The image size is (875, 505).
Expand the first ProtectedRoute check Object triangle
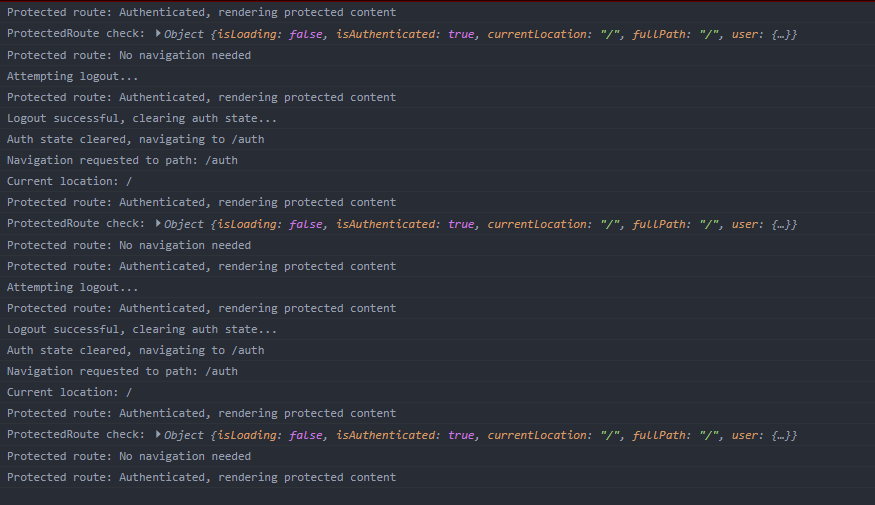tap(158, 34)
